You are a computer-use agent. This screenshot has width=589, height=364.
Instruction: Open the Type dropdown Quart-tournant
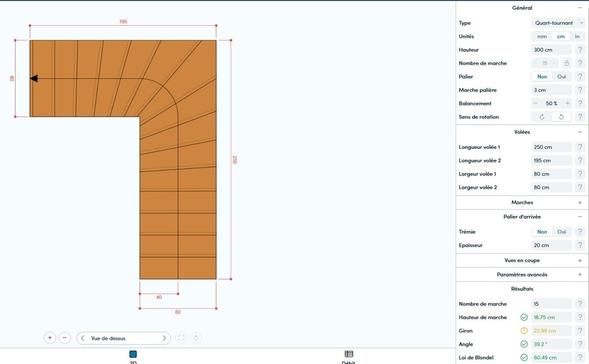[x=558, y=23]
